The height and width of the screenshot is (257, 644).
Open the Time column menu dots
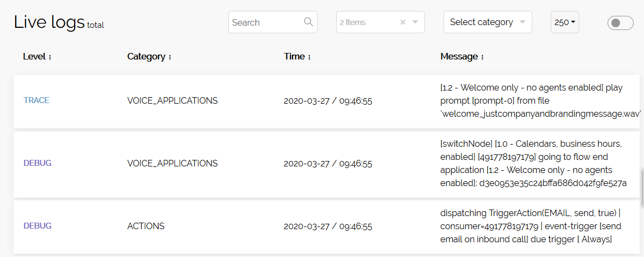tap(309, 58)
